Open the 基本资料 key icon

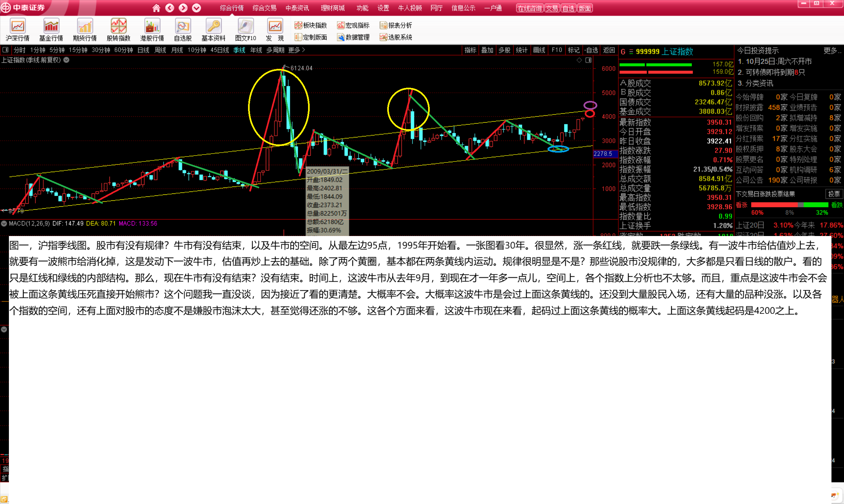pyautogui.click(x=213, y=26)
